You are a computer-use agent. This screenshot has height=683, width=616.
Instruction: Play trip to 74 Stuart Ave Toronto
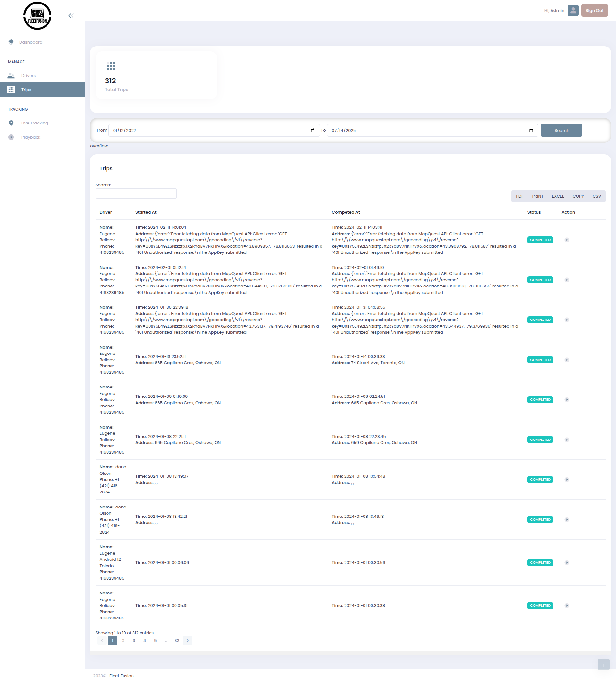[567, 360]
